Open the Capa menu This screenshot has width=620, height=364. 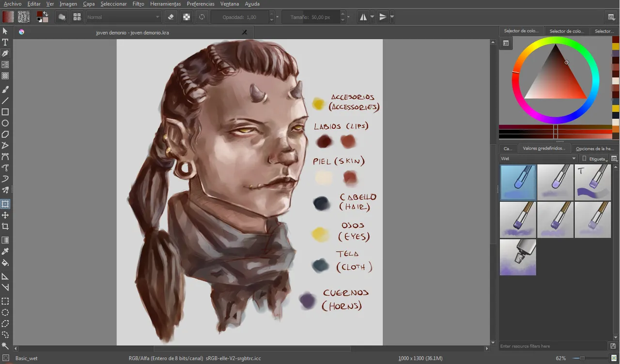click(89, 4)
